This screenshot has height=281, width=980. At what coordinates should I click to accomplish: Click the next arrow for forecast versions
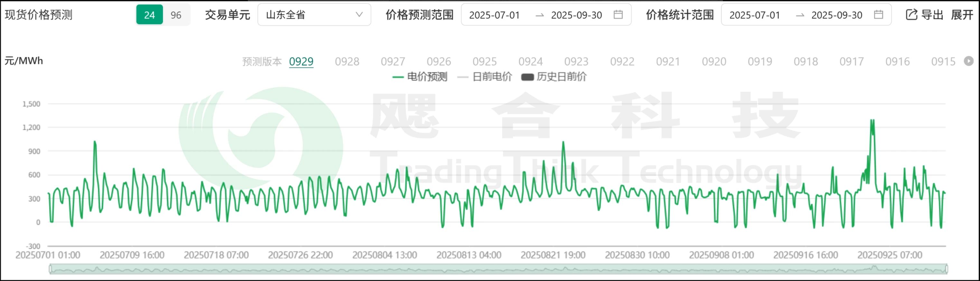pyautogui.click(x=969, y=61)
